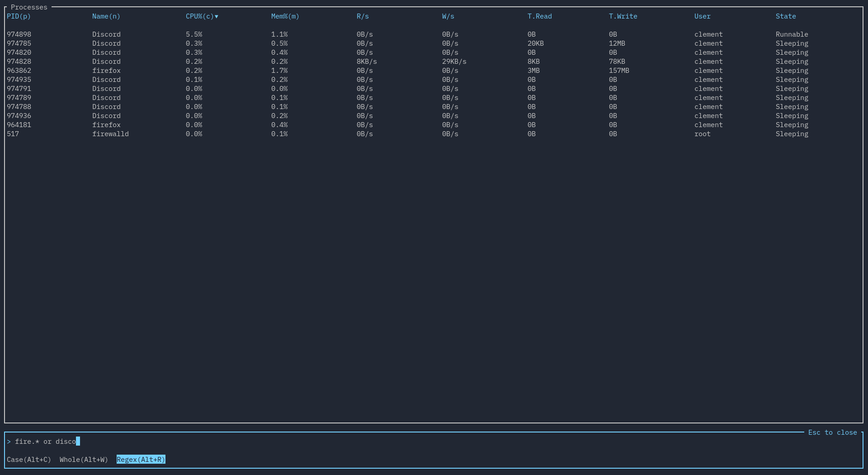Screen dimensions: 868x475
Task: Select Discord process 974828 with 8KB/s reads
Action: coord(181,62)
